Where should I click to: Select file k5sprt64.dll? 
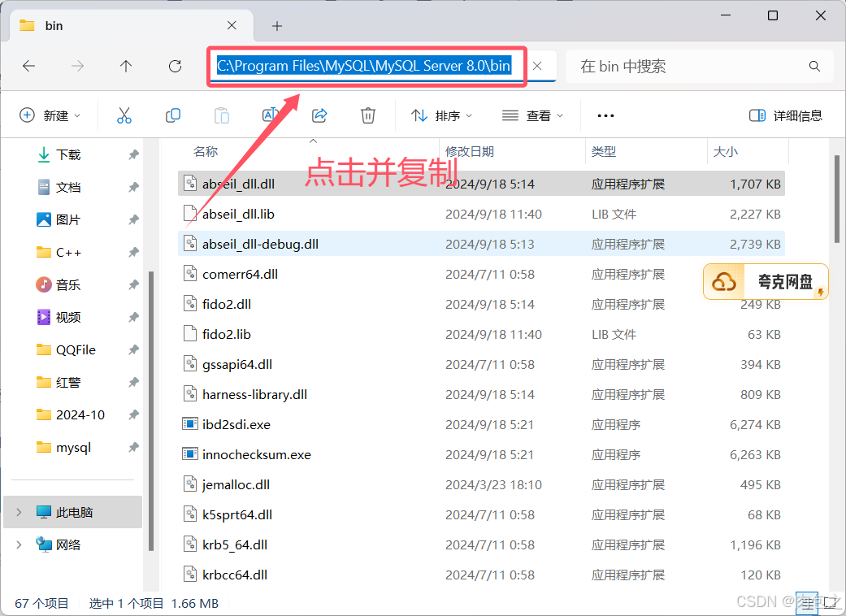tap(481, 514)
